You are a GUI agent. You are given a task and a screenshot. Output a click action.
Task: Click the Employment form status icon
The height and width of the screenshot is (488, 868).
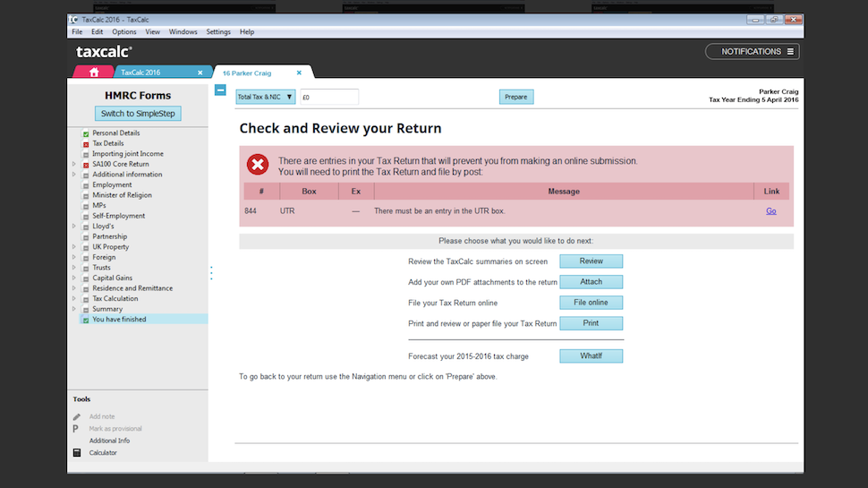click(x=86, y=185)
